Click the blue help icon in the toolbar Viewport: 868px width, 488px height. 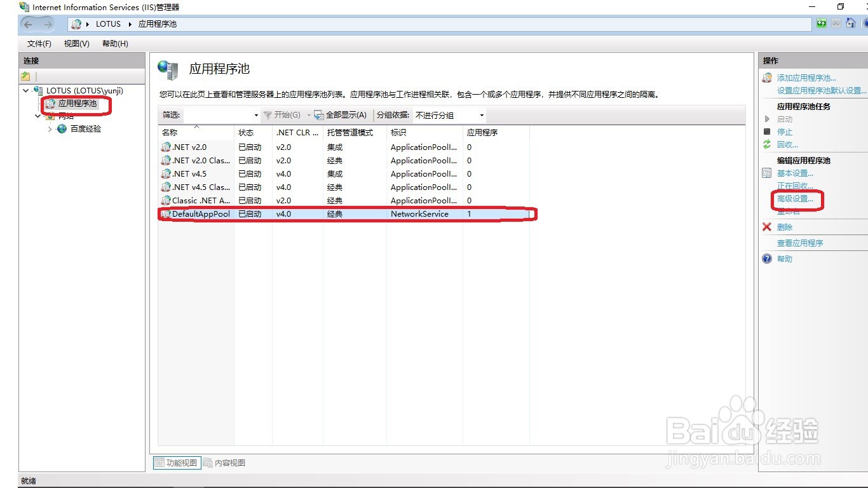point(865,23)
